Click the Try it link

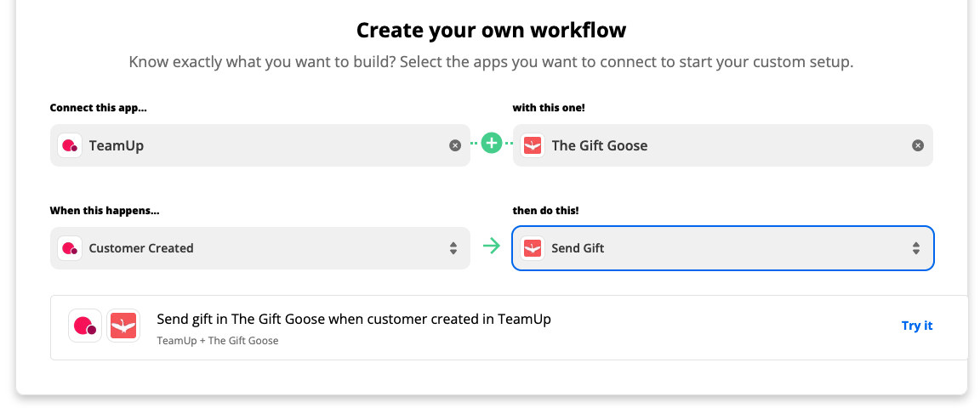917,326
